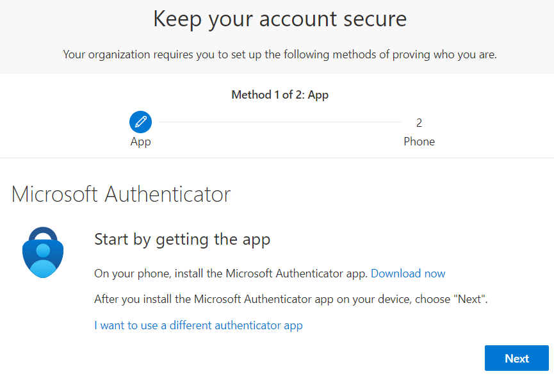Image resolution: width=554 pixels, height=392 pixels.
Task: Click the Method 1 of 2: App label
Action: pyautogui.click(x=280, y=95)
